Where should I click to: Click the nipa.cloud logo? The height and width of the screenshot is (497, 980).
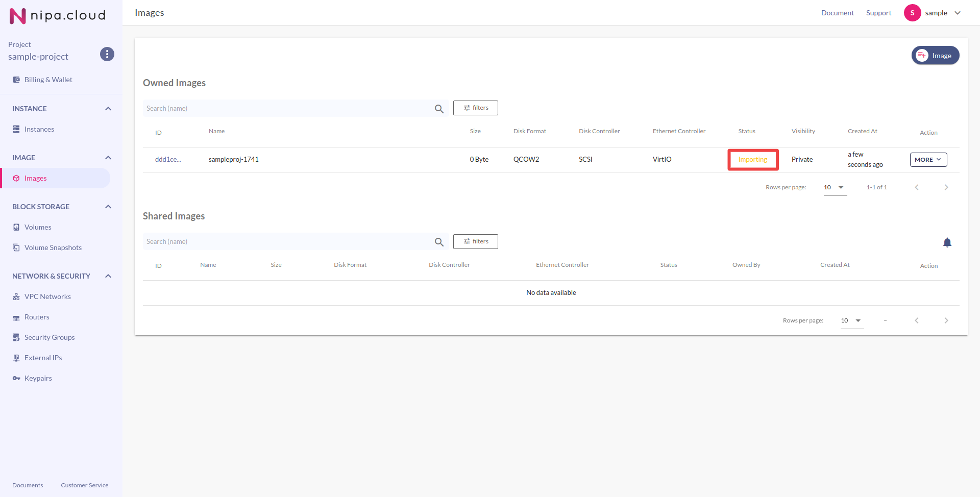pos(57,16)
